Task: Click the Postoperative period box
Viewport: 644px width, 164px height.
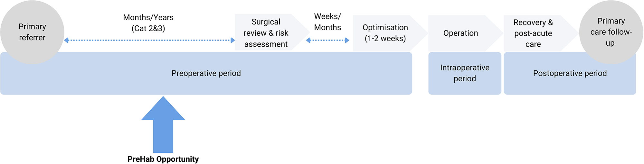Action: tap(570, 73)
